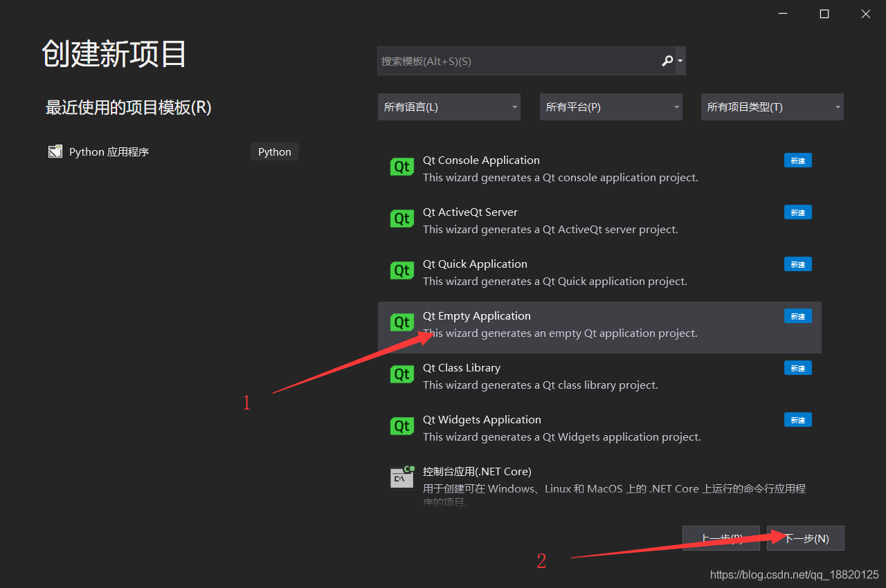This screenshot has height=588, width=886.
Task: Select the "Qt Quick Application" template title
Action: pos(475,264)
